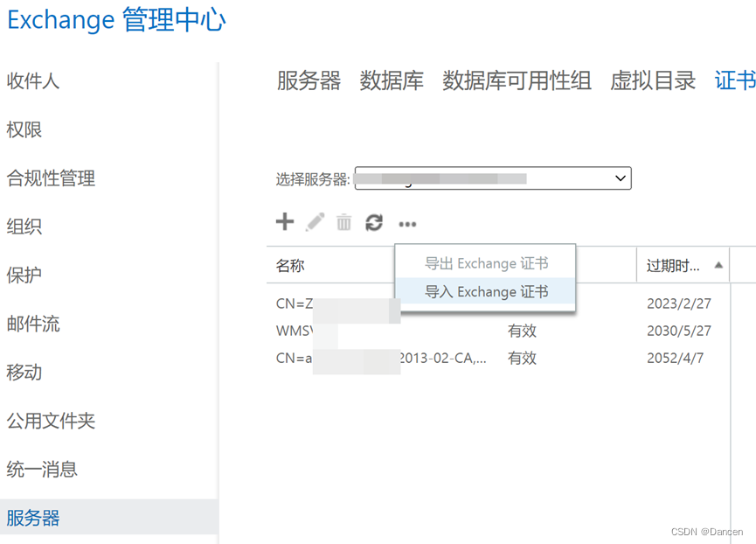Switch to the 虚拟目录 tab
Screen dimensions: 756x544
(x=653, y=80)
